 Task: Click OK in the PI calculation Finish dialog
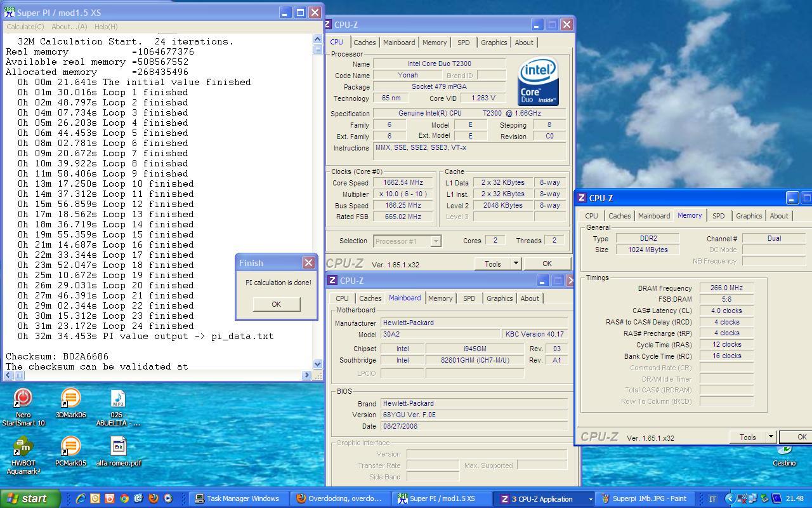click(276, 304)
